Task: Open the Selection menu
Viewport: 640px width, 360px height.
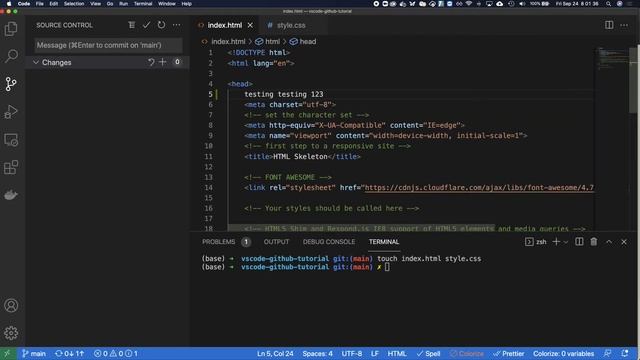Action: pyautogui.click(x=74, y=4)
